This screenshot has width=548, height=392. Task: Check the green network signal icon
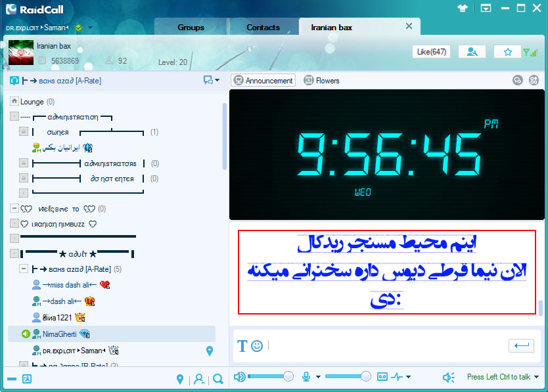click(530, 53)
